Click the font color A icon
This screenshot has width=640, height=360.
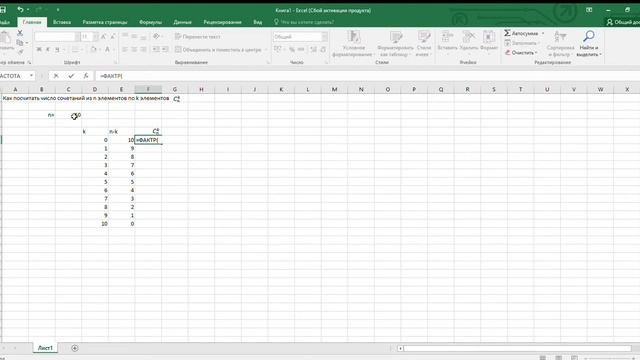click(x=107, y=49)
